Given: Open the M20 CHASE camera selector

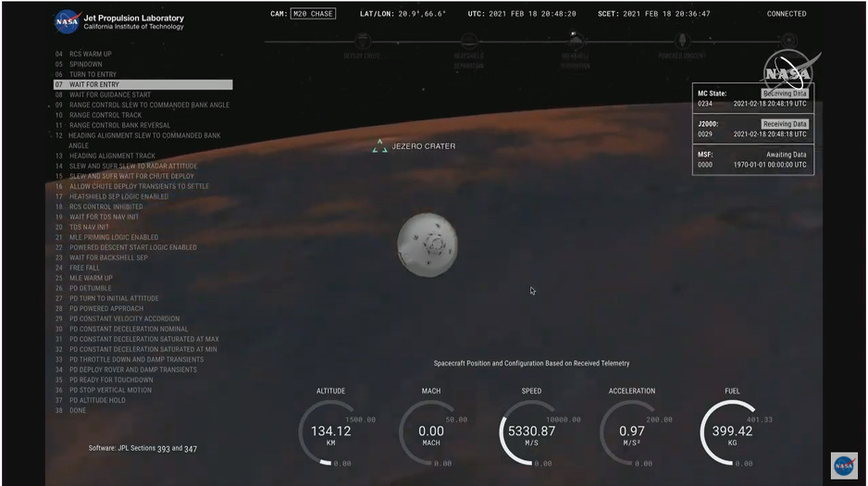Looking at the screenshot, I should (x=312, y=14).
